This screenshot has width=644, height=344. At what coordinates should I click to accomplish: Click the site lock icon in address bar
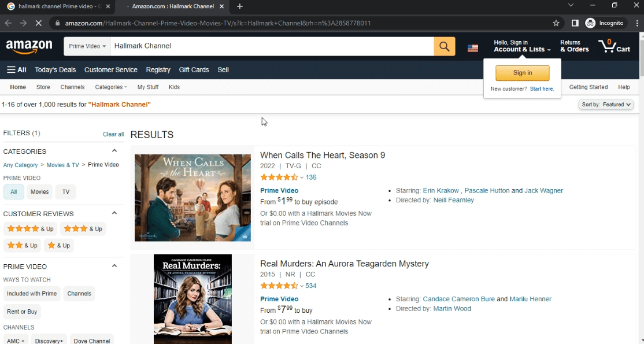coord(57,23)
